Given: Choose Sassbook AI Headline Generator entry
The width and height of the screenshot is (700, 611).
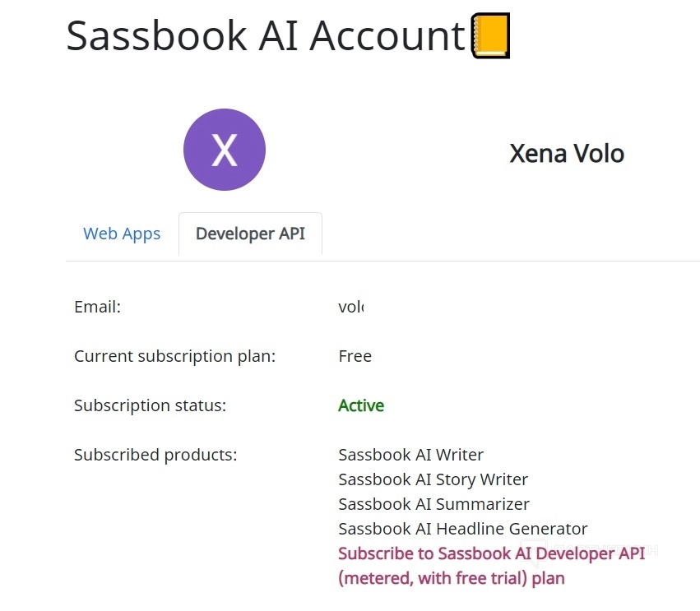Looking at the screenshot, I should coord(462,529).
